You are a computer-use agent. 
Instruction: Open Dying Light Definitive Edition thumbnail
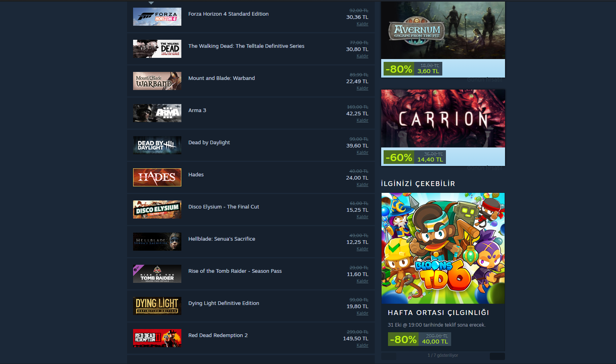tap(157, 306)
